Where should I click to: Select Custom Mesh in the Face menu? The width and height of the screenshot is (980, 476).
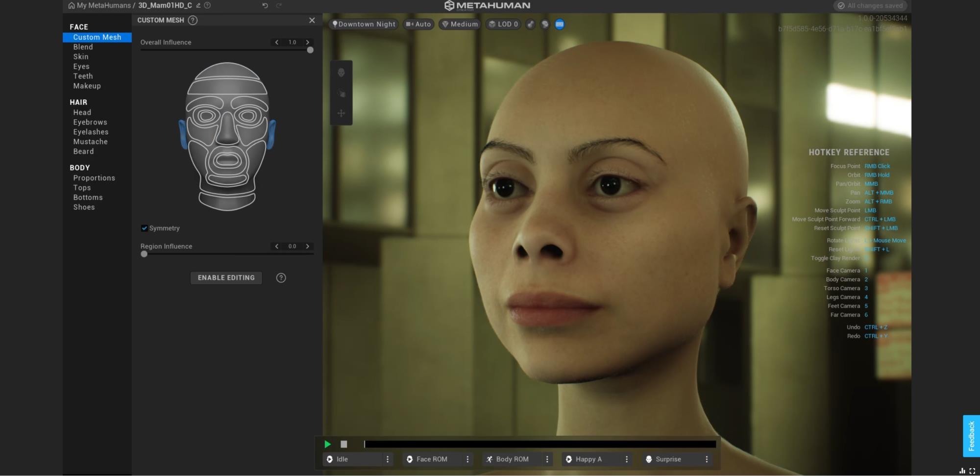point(97,37)
